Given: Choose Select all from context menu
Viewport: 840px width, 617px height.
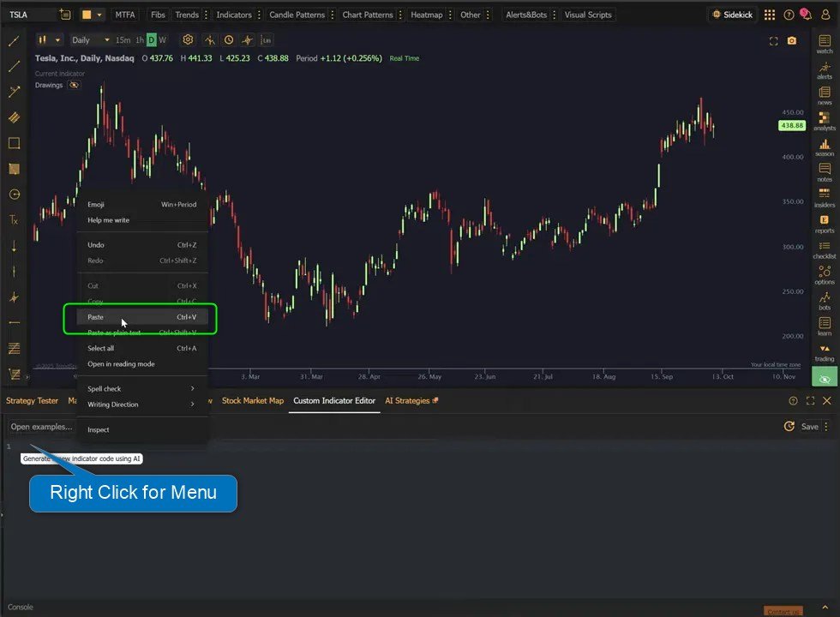Looking at the screenshot, I should click(x=141, y=348).
